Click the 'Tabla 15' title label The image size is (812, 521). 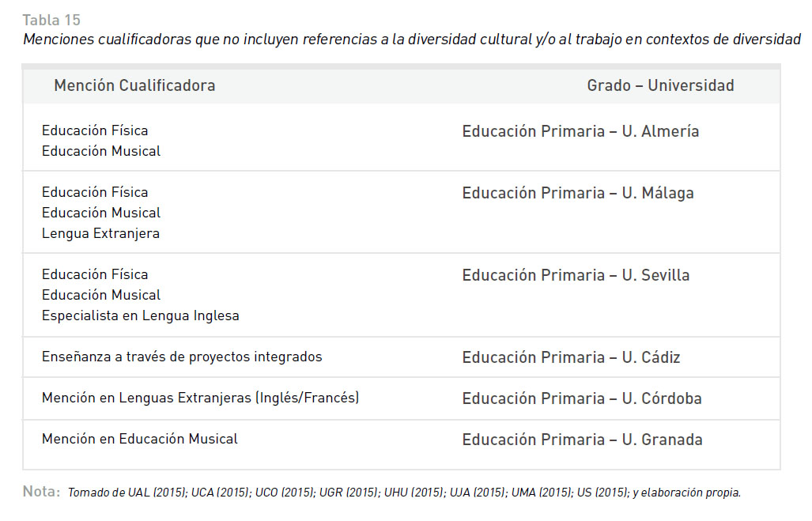(51, 21)
